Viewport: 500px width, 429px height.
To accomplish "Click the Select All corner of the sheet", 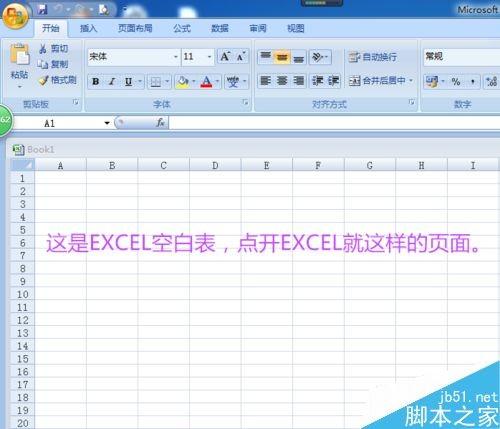I will 22,165.
